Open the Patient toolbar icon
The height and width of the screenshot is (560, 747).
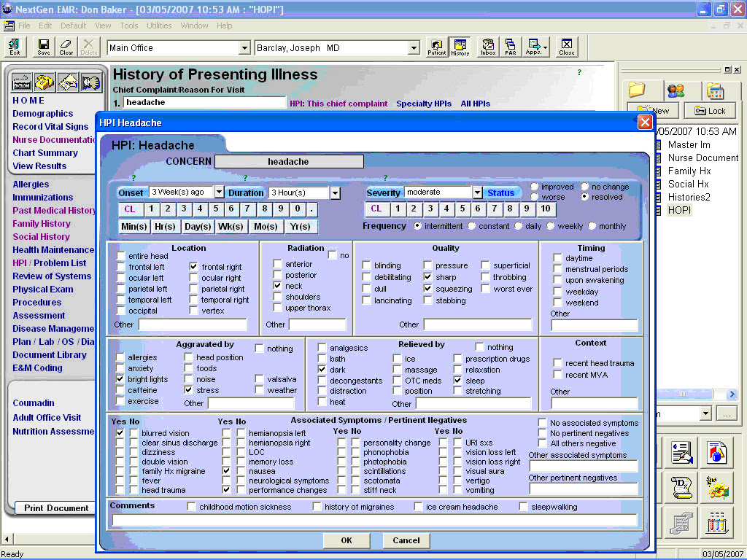[436, 47]
